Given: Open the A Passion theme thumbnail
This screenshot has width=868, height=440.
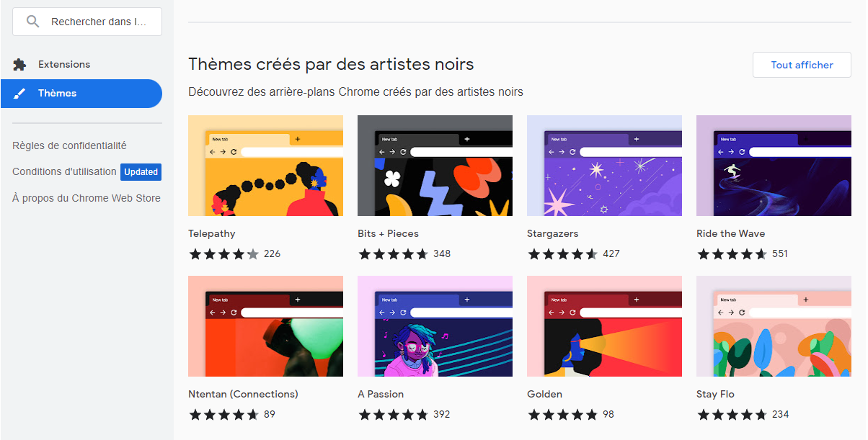Looking at the screenshot, I should click(x=435, y=326).
